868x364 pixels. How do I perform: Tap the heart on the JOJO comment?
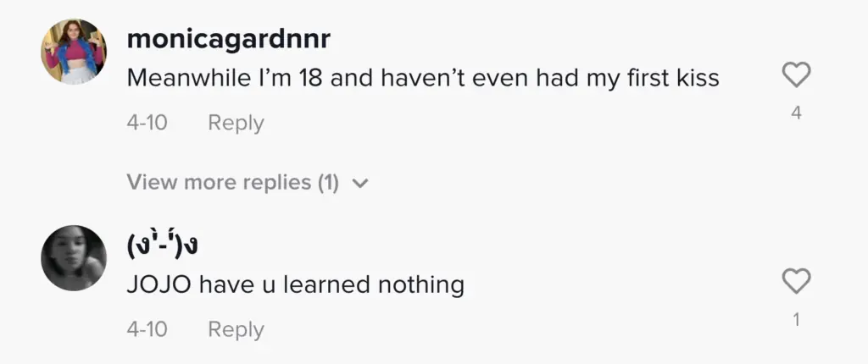(796, 282)
